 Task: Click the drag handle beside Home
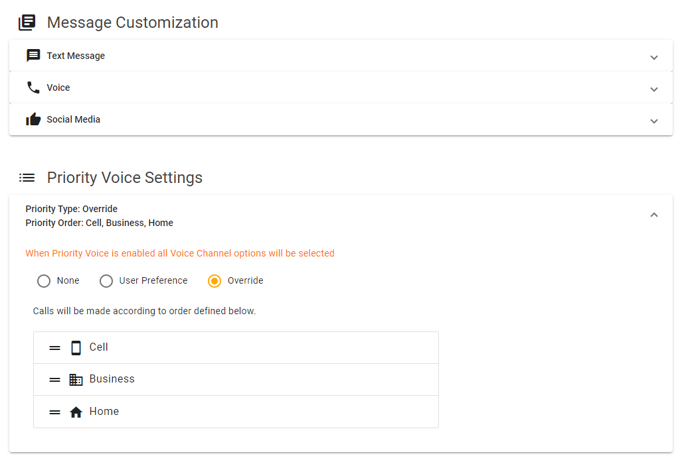pos(55,412)
